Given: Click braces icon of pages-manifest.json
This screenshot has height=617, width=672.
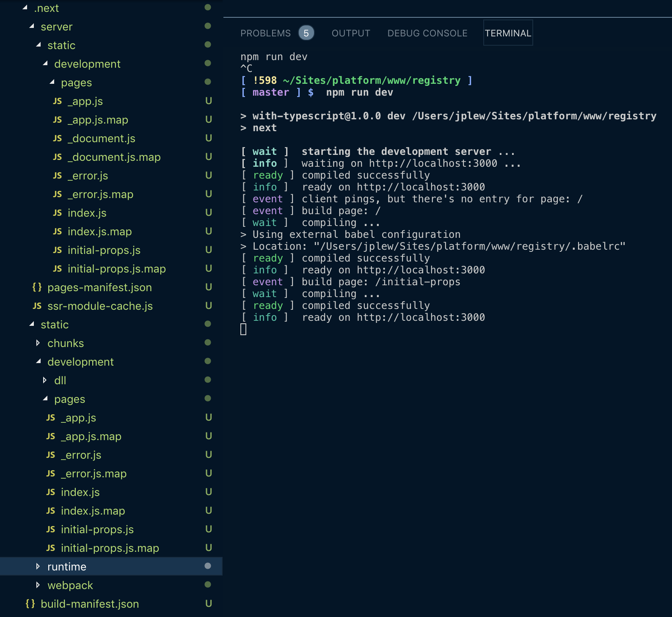Looking at the screenshot, I should (x=37, y=287).
